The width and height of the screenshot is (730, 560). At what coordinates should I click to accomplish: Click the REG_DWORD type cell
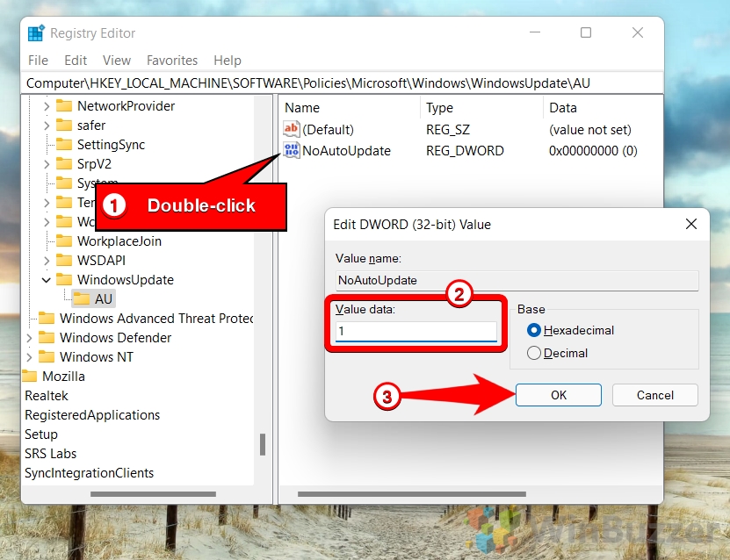tap(465, 151)
